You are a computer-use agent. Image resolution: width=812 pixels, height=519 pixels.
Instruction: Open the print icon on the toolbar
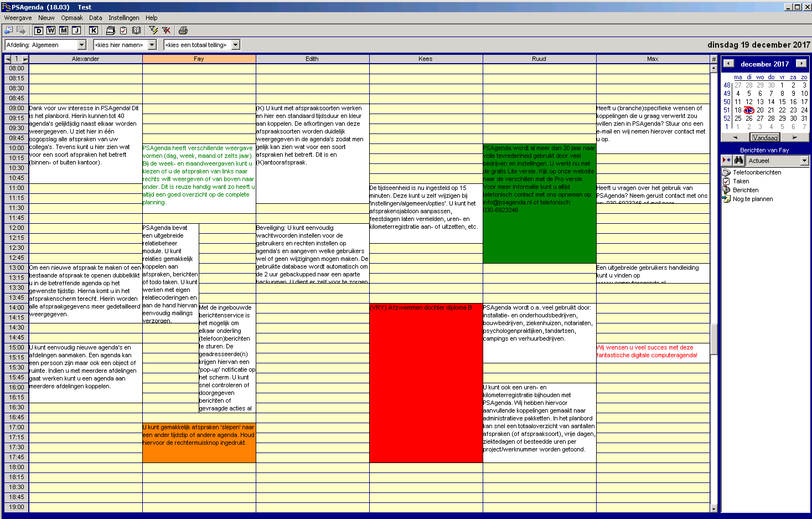183,30
